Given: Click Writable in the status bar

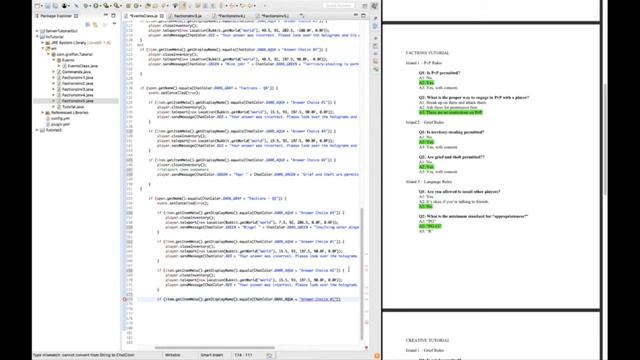Looking at the screenshot, I should point(173,355).
